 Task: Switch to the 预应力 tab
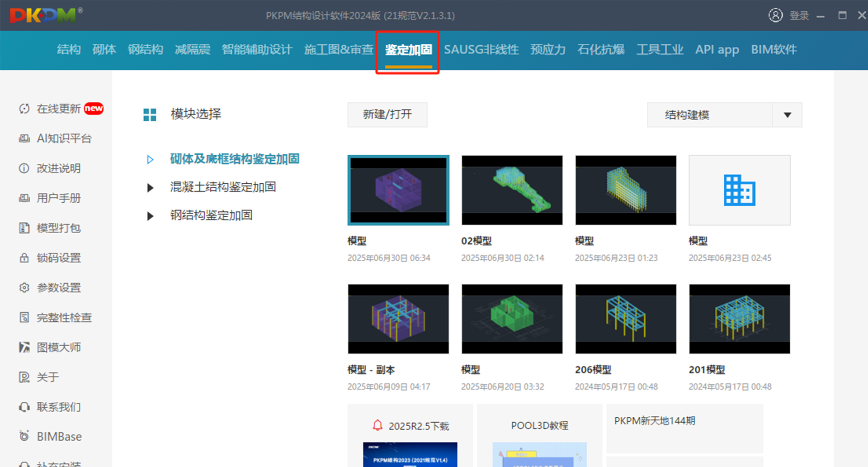(548, 49)
